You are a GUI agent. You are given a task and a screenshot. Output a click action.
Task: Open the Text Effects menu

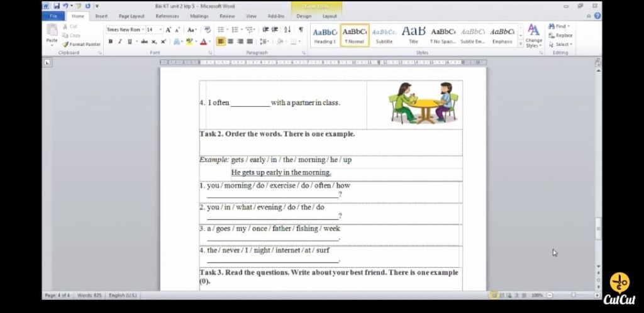[x=177, y=41]
